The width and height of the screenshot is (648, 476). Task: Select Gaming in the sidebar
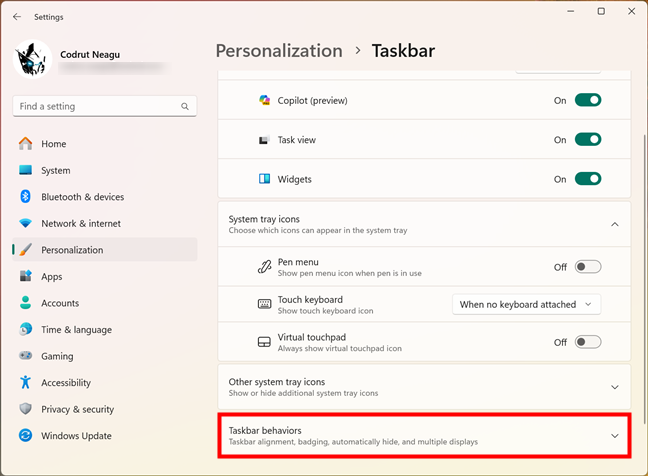(x=105, y=356)
